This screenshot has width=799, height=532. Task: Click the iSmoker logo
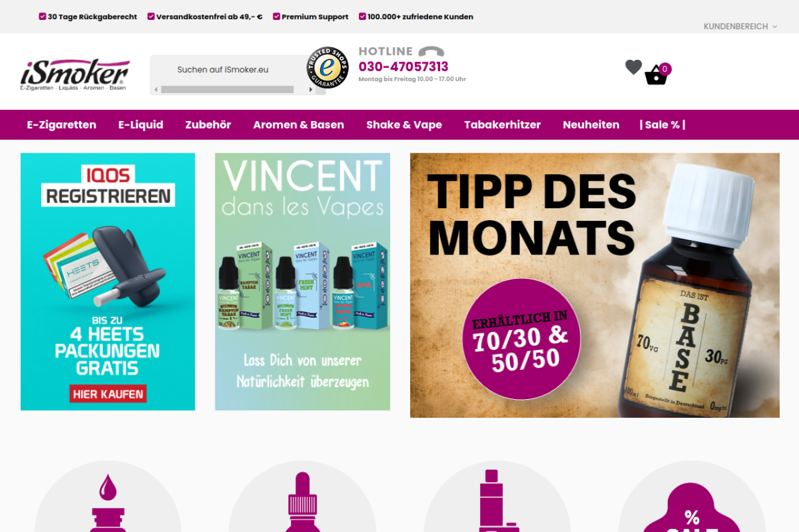pyautogui.click(x=75, y=75)
